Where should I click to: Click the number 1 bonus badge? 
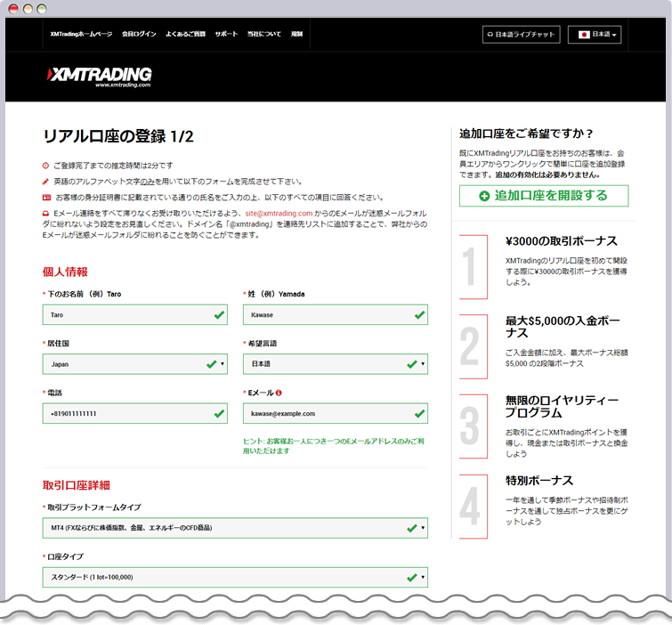point(474,267)
